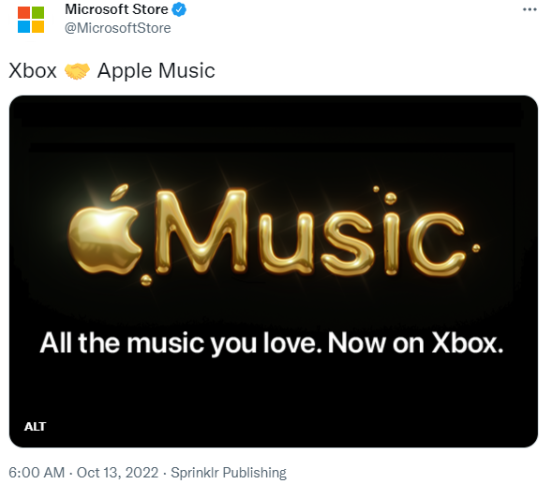Click the Sprinklr Publishing source link
This screenshot has width=550, height=484.
tap(228, 473)
